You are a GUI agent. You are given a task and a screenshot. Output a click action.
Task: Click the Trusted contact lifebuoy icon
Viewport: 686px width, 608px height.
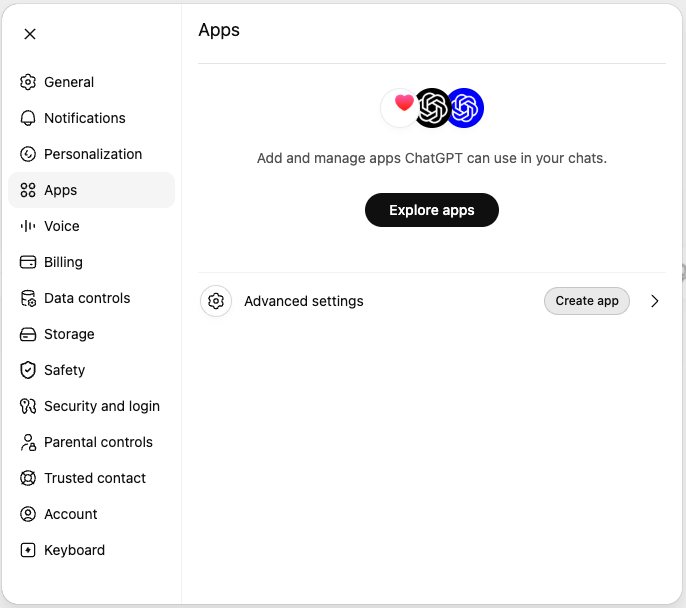pos(28,478)
